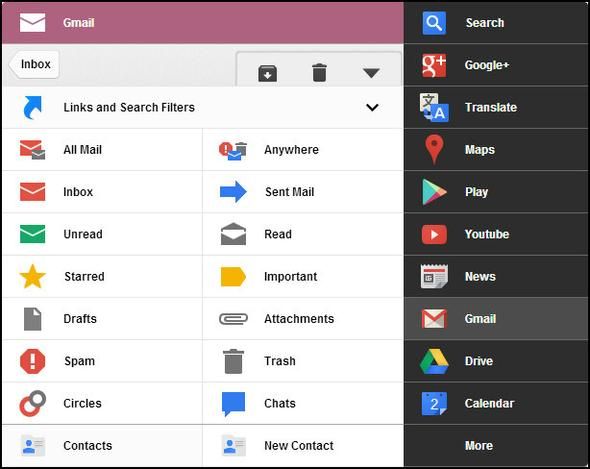Launch the Youtube play icon
Screen dimensions: 590x469
434,234
